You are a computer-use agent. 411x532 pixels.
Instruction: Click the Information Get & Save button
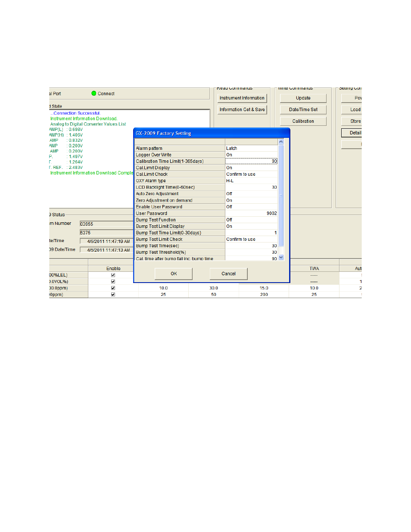click(242, 109)
